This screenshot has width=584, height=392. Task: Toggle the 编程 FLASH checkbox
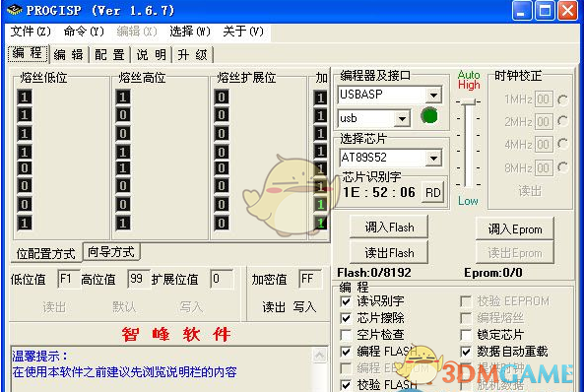346,352
